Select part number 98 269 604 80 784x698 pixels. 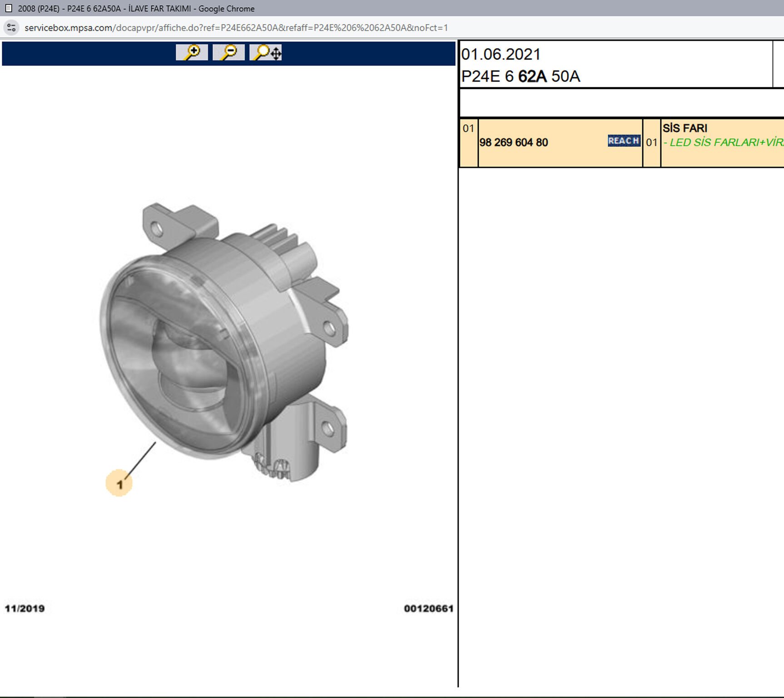click(x=514, y=143)
